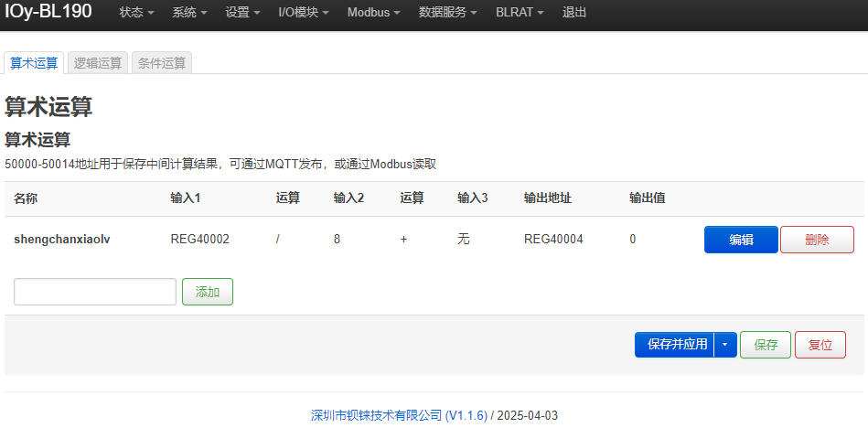Click the REG40004 output address value
868x428 pixels.
[553, 240]
